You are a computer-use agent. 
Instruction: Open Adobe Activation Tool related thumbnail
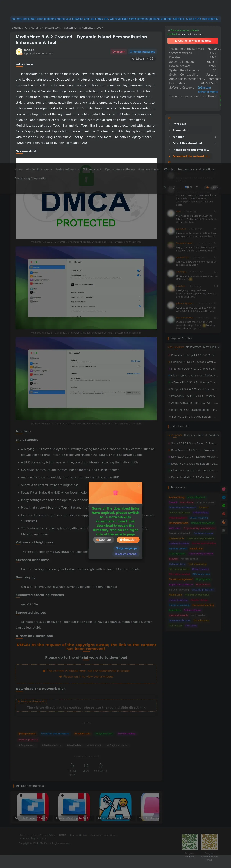click(115, 807)
